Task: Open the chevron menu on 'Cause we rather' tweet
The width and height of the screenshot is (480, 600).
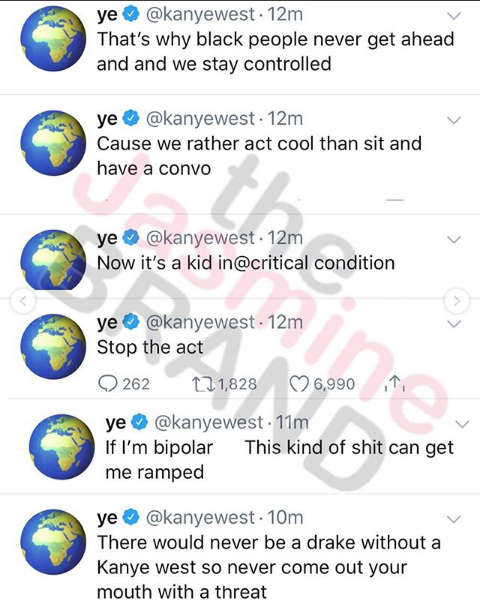Action: pos(454,120)
